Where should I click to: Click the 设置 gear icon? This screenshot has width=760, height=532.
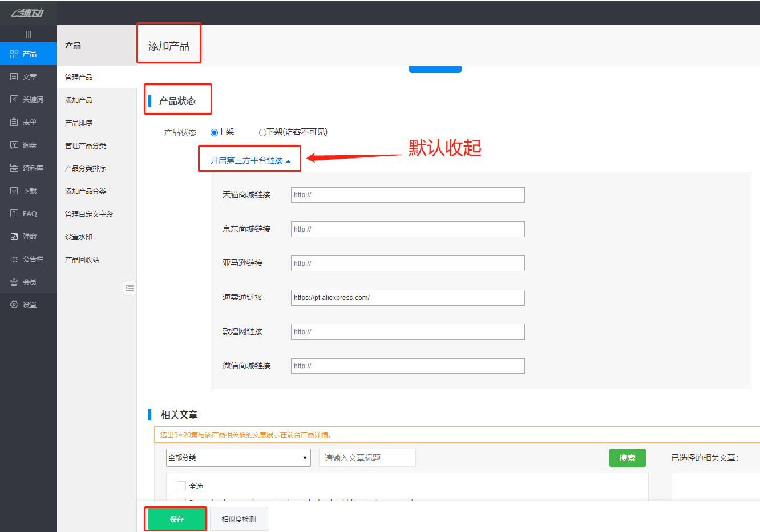14,304
